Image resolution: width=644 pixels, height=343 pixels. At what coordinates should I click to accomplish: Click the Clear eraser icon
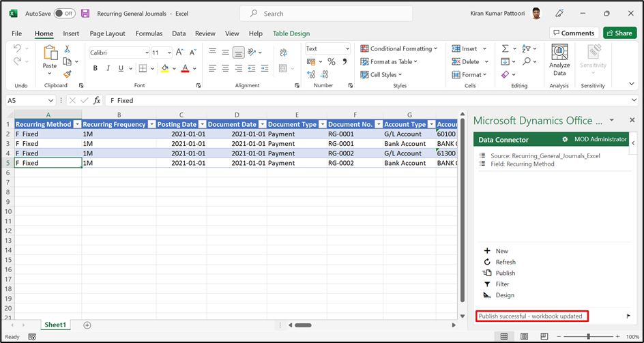506,74
